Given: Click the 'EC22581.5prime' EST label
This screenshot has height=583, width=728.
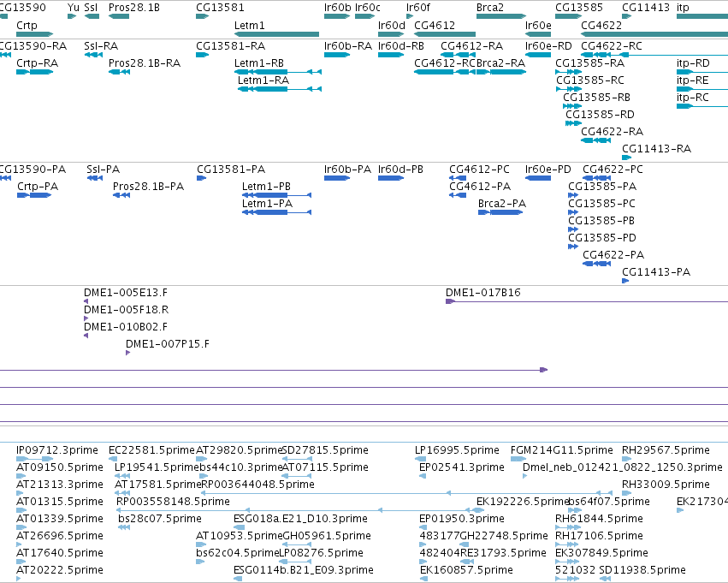Looking at the screenshot, I should (151, 450).
